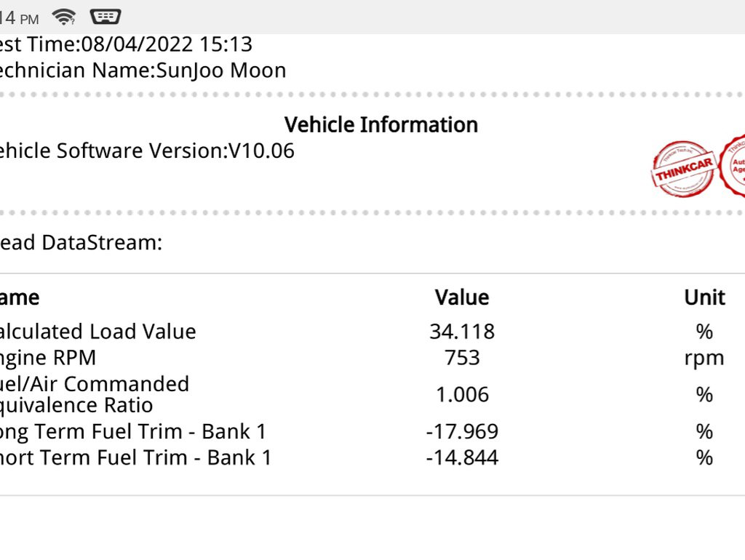This screenshot has width=745, height=560.
Task: Click the Value column header
Action: pos(462,297)
